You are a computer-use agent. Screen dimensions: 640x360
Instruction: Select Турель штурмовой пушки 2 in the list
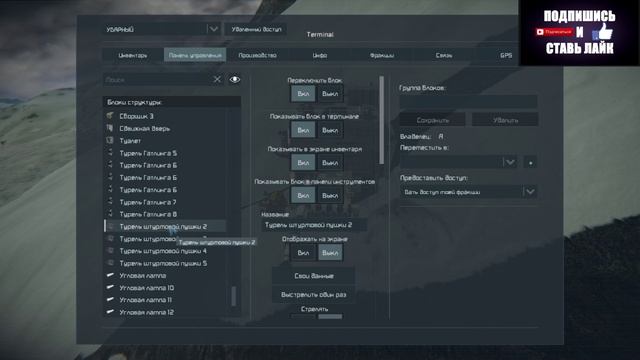[x=165, y=226]
